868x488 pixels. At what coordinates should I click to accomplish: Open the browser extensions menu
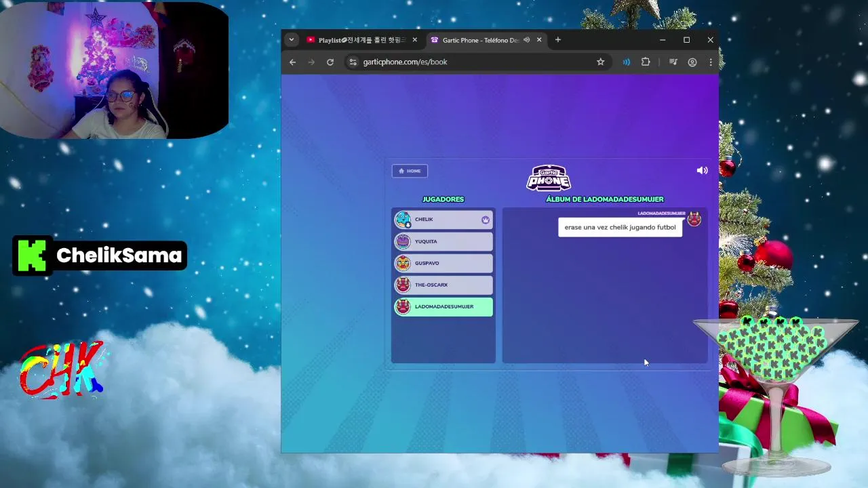[x=646, y=62]
